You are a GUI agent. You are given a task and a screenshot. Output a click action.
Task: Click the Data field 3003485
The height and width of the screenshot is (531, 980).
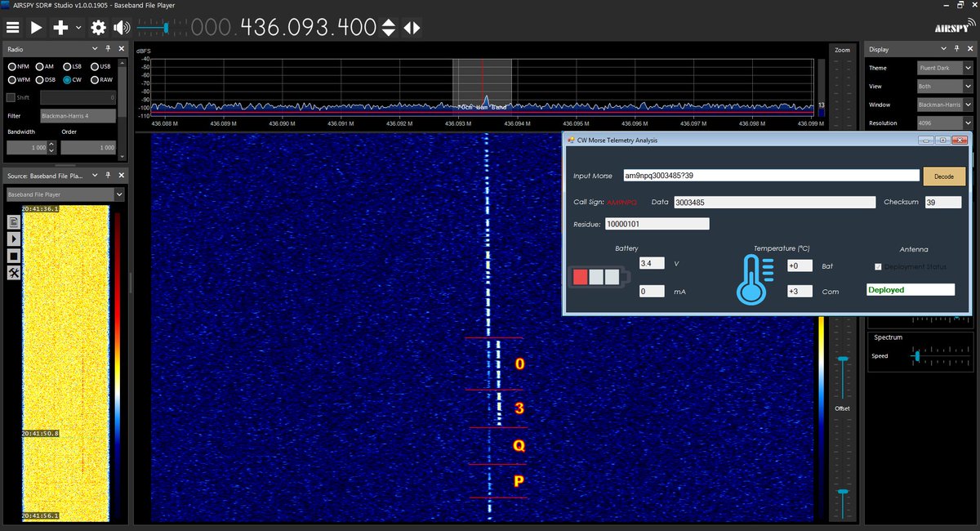tap(774, 202)
